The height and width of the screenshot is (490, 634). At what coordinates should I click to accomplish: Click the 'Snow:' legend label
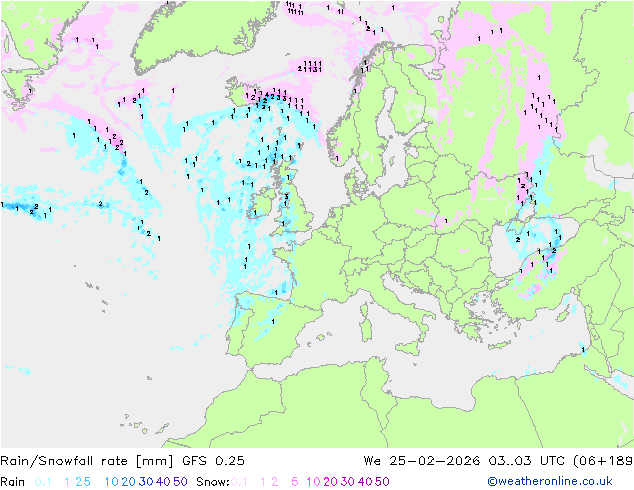pyautogui.click(x=213, y=482)
